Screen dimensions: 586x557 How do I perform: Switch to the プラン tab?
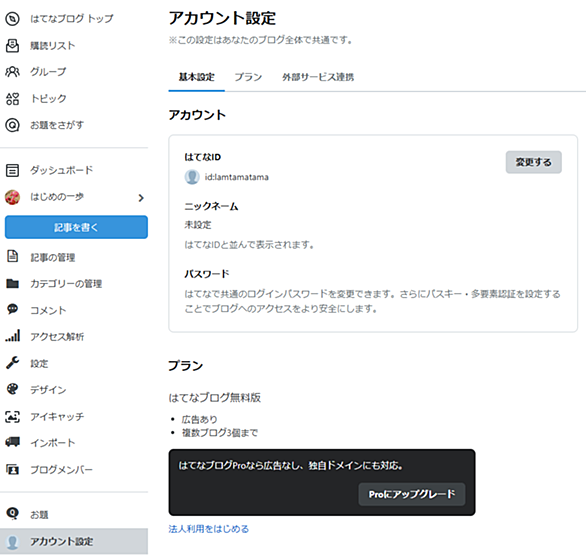tap(248, 77)
